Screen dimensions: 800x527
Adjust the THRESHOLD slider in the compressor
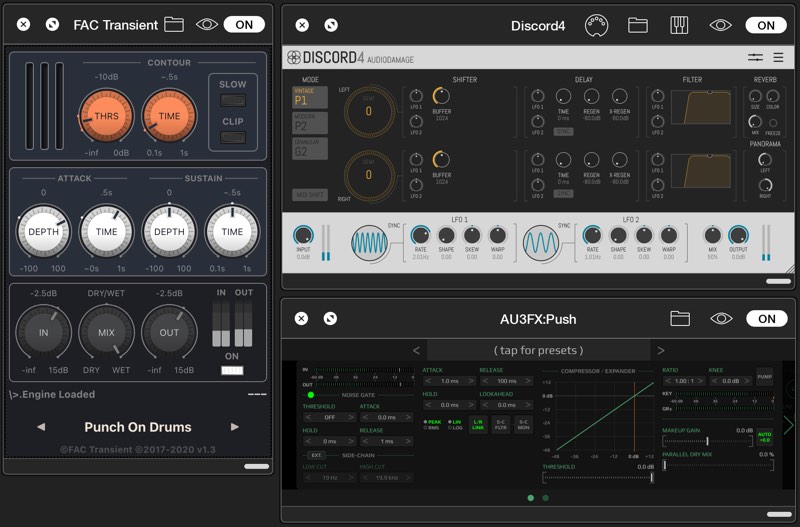pyautogui.click(x=598, y=478)
